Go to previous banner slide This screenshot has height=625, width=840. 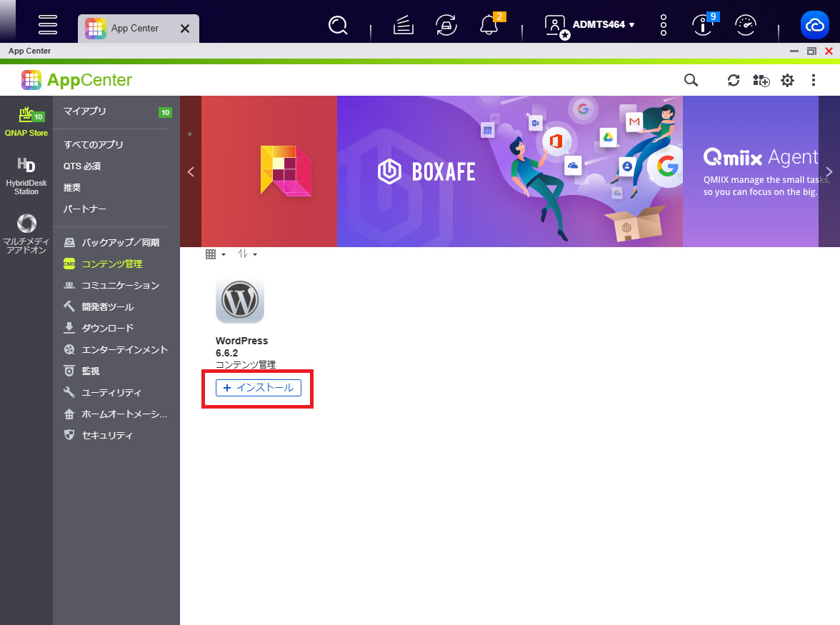(x=191, y=172)
